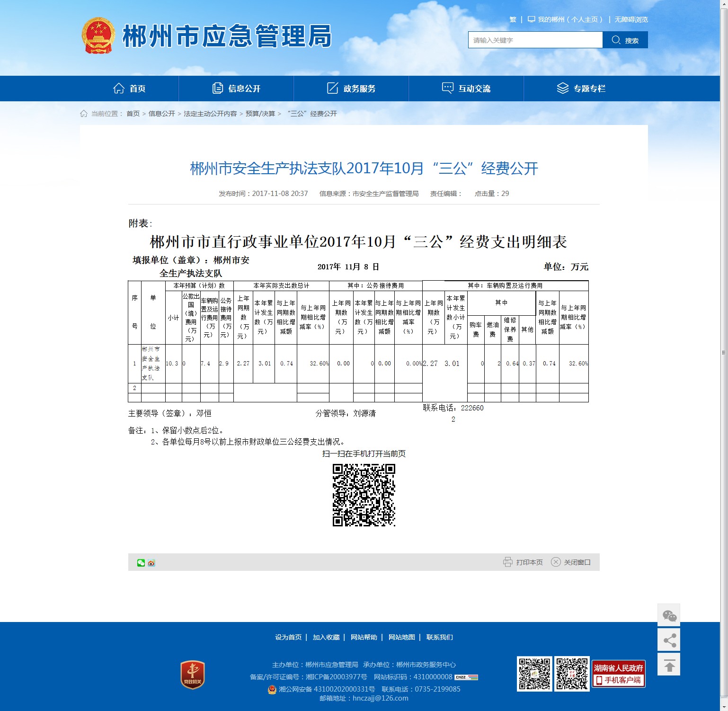Click breadcrumb link 信息公开
This screenshot has width=728, height=711.
point(162,114)
